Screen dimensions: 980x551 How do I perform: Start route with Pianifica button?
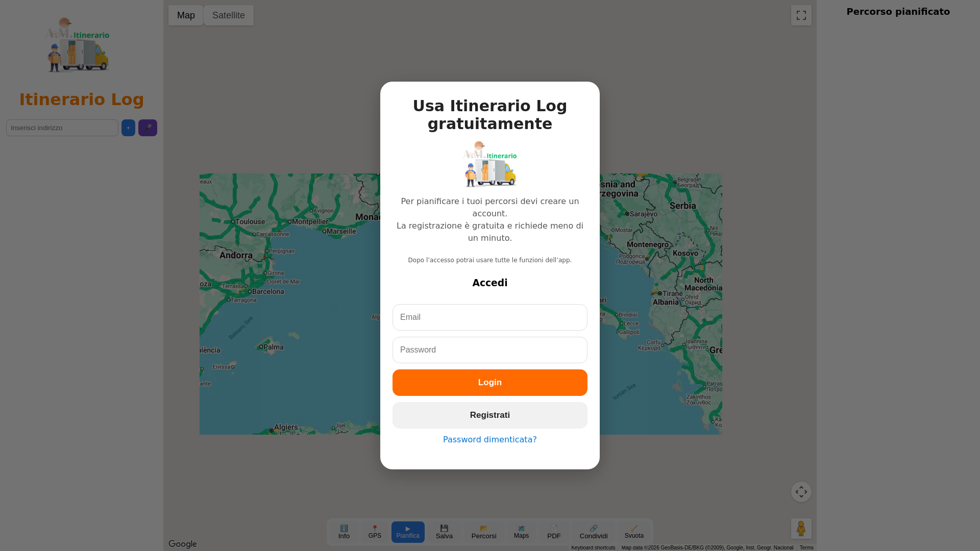click(x=408, y=532)
